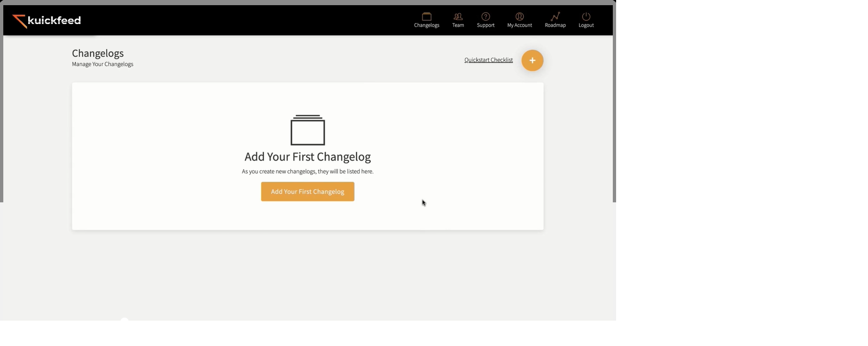
Task: Select the My Account text label
Action: [x=519, y=25]
